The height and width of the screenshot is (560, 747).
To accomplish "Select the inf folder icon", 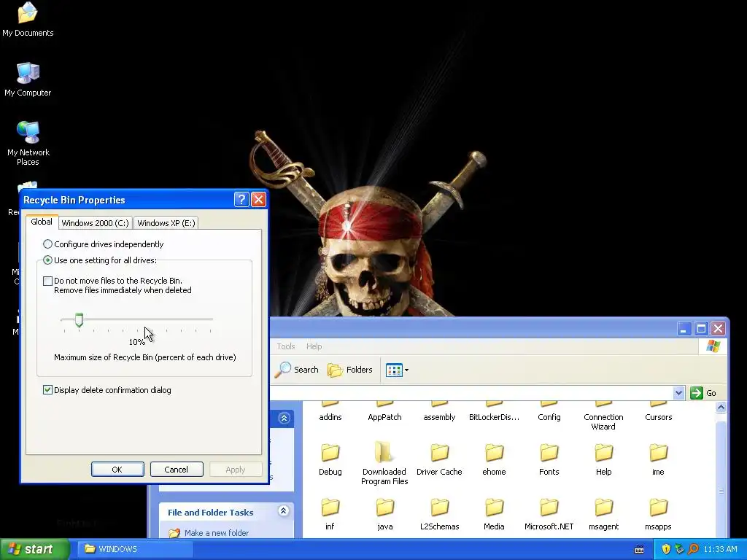I will coord(330,507).
